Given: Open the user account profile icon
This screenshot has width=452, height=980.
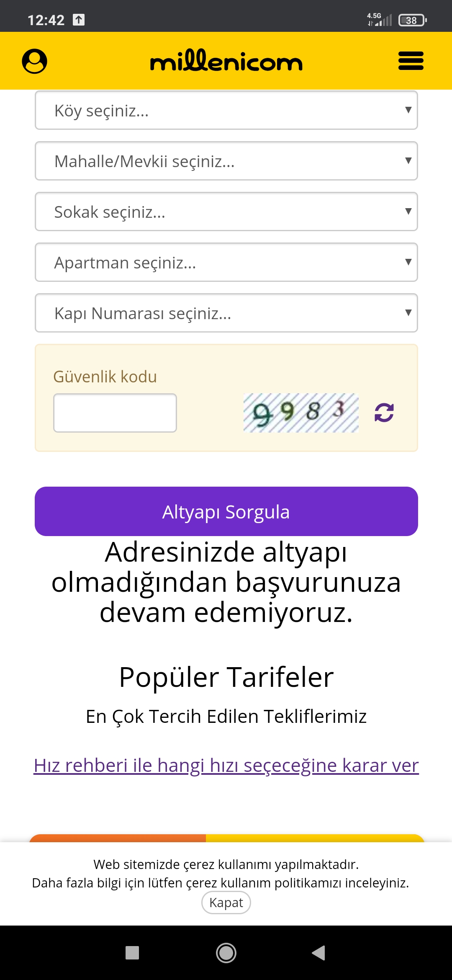Looking at the screenshot, I should tap(34, 61).
